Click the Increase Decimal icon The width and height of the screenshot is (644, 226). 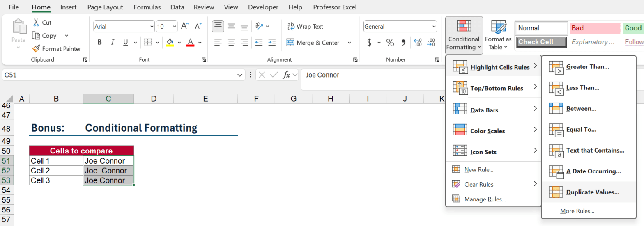tap(418, 43)
